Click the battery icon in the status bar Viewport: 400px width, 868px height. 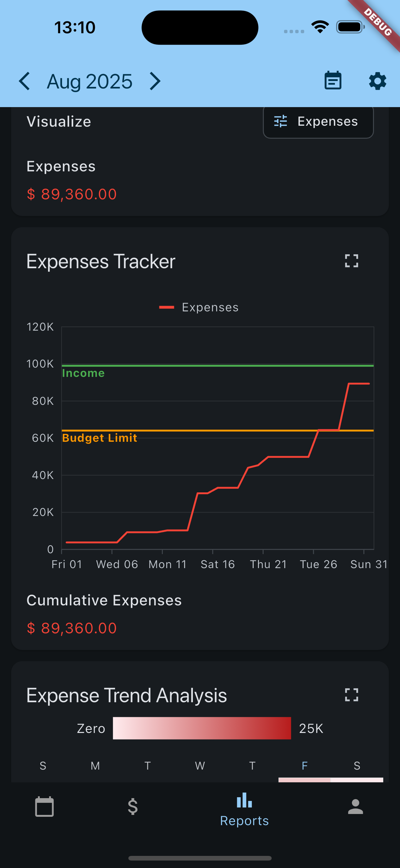pyautogui.click(x=350, y=27)
